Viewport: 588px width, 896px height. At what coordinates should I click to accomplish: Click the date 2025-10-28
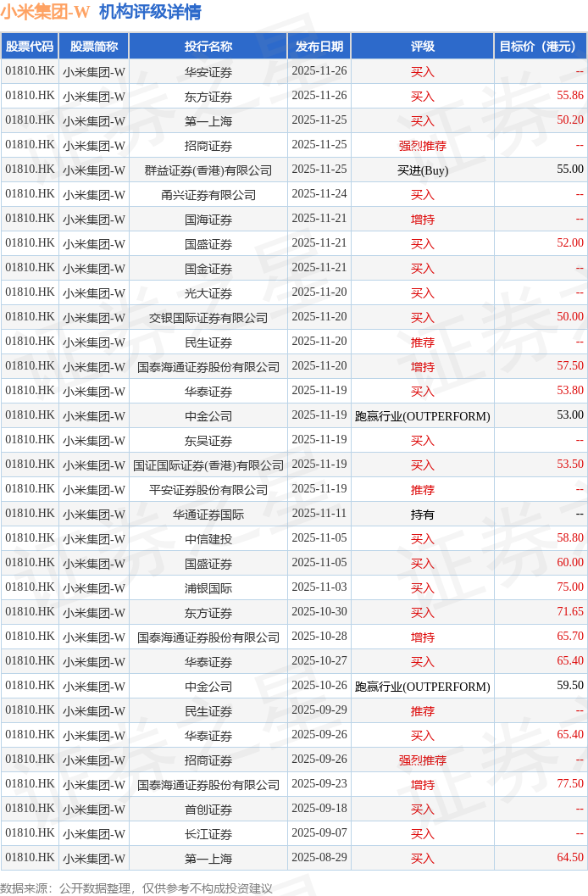tap(319, 636)
